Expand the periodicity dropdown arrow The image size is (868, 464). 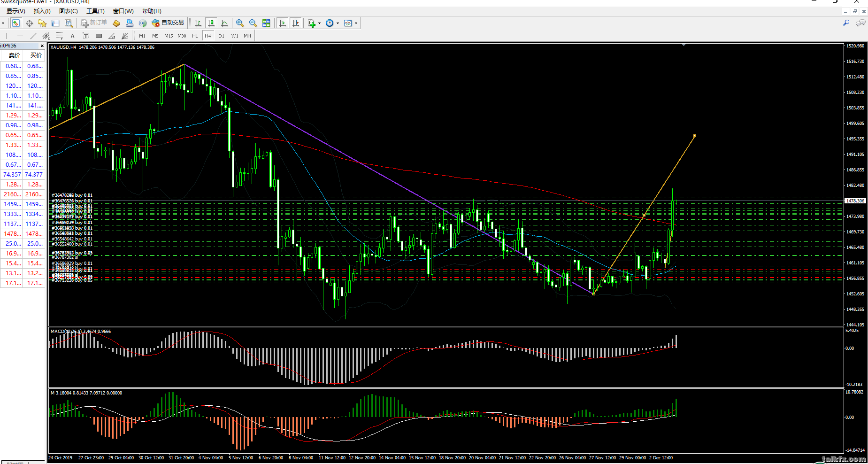(338, 23)
